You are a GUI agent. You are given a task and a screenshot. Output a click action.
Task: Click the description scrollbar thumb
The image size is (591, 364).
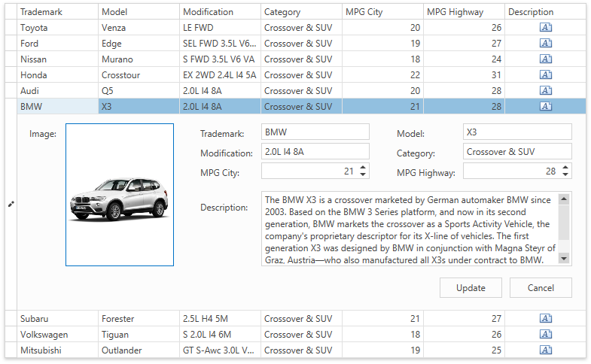pos(564,222)
